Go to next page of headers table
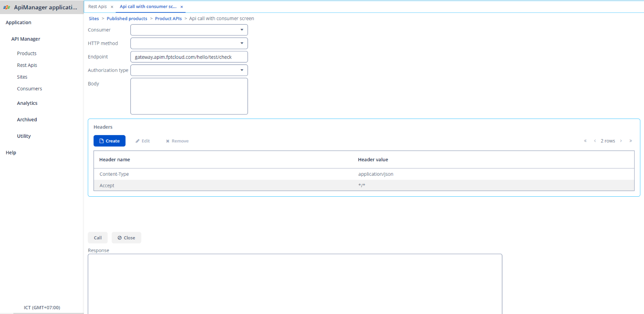 tap(621, 141)
